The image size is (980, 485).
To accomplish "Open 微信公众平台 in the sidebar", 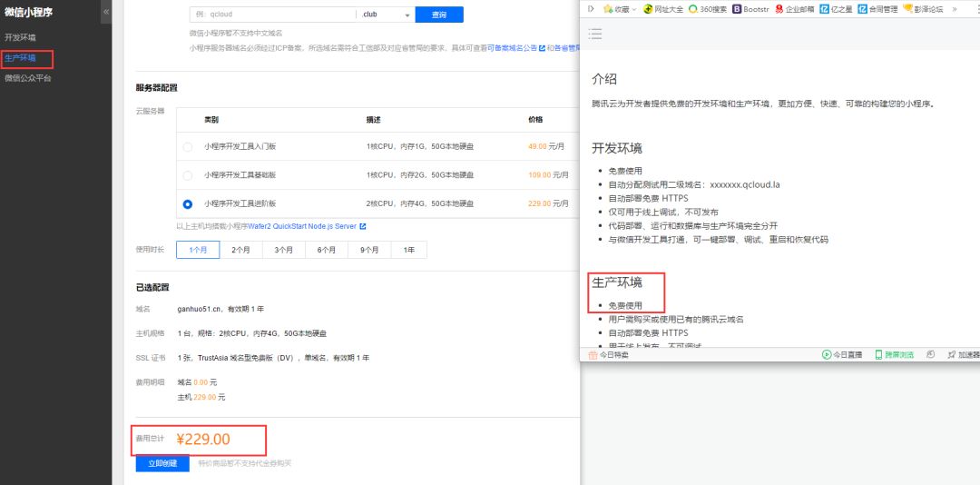I will tap(28, 78).
